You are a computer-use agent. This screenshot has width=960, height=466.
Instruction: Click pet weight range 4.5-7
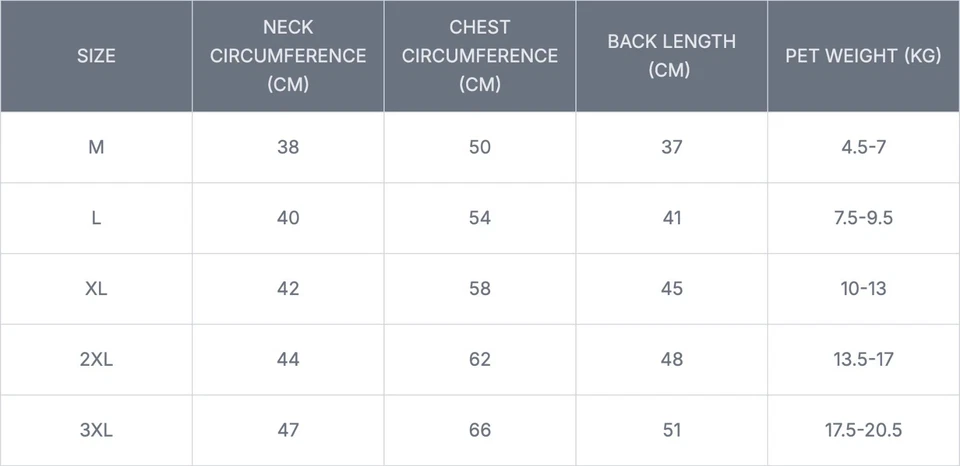point(864,147)
